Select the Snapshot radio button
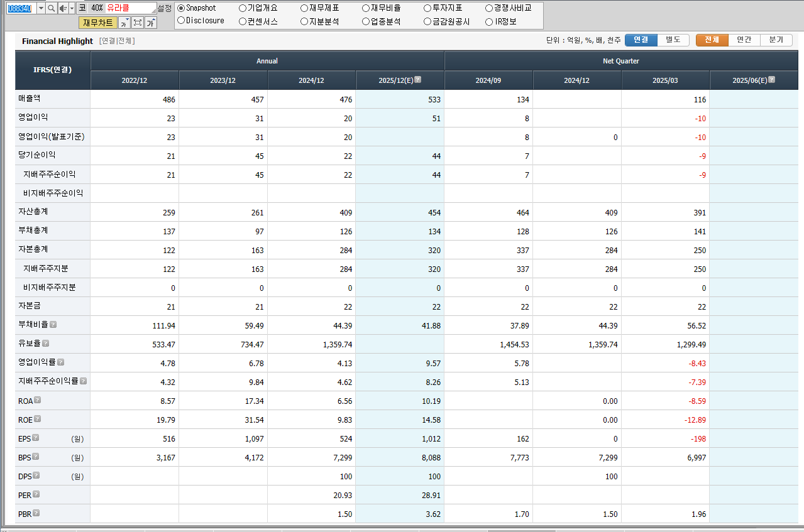 [x=182, y=8]
